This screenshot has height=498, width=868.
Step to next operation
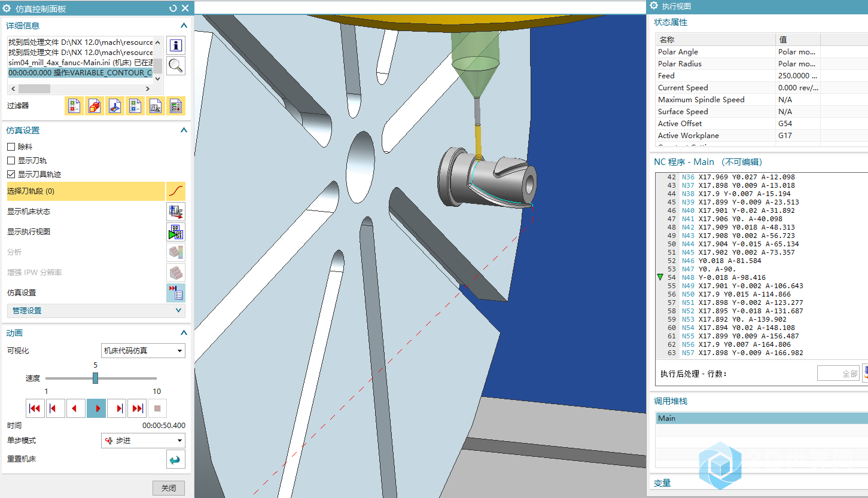pos(117,408)
